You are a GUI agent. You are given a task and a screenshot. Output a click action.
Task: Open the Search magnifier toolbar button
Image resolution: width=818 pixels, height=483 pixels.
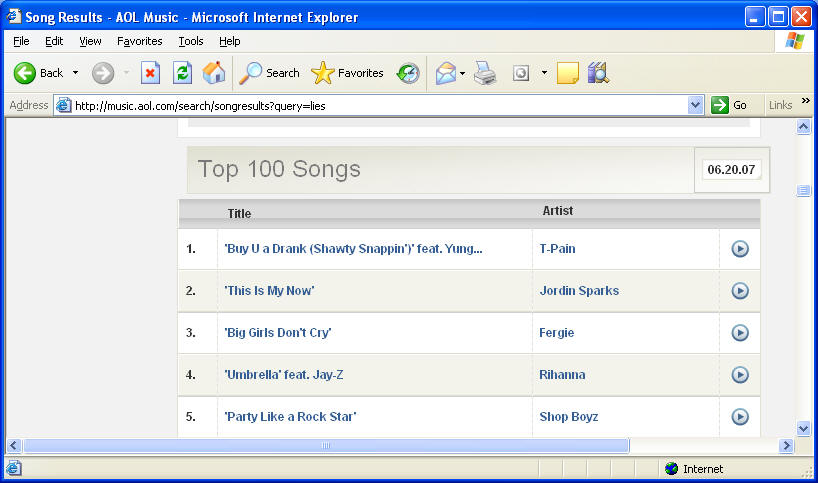tap(269, 73)
